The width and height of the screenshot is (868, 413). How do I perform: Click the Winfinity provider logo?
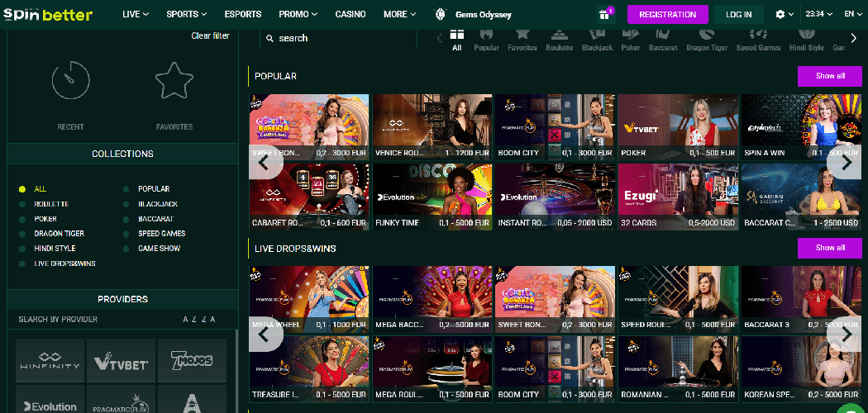click(50, 361)
